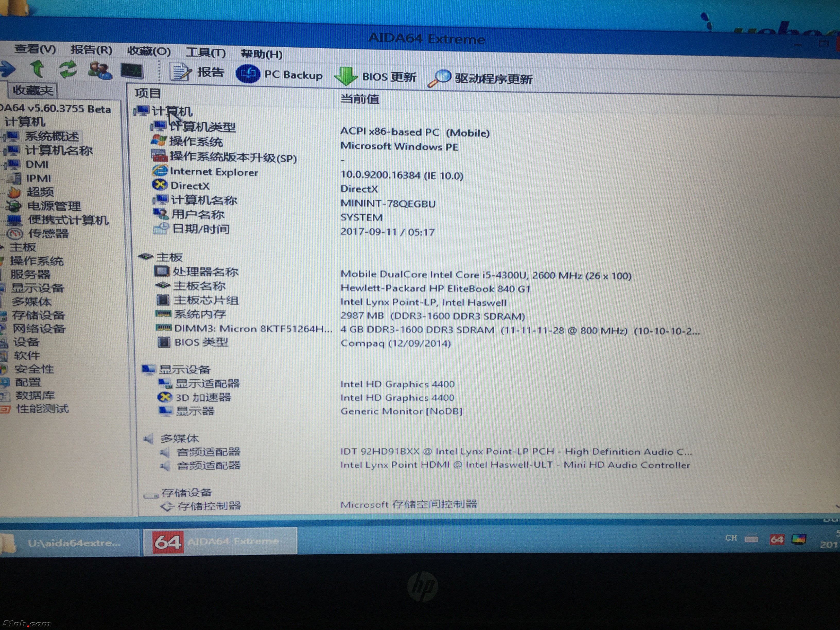Select 系统概述 in the sidebar tree
The image size is (840, 630).
tap(52, 136)
